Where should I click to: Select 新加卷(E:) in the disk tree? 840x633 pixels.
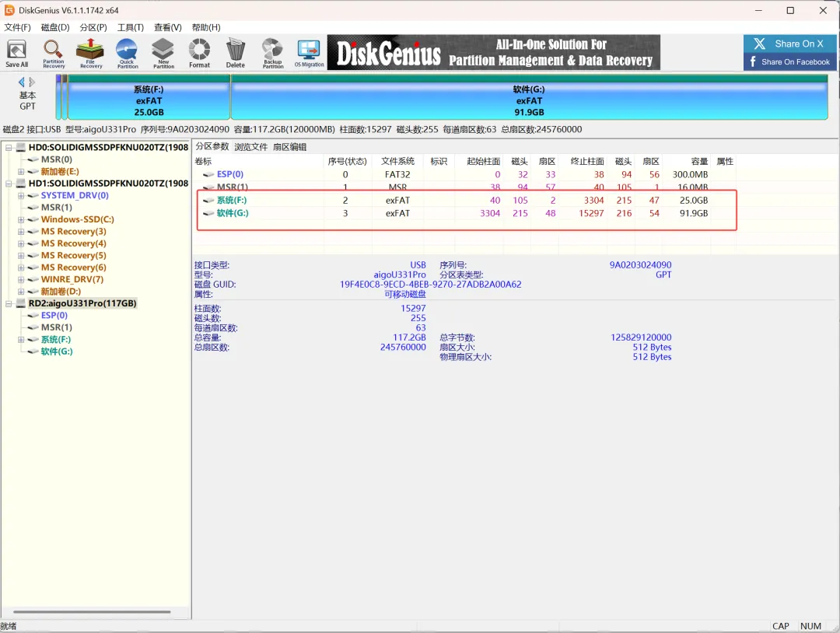pos(60,171)
